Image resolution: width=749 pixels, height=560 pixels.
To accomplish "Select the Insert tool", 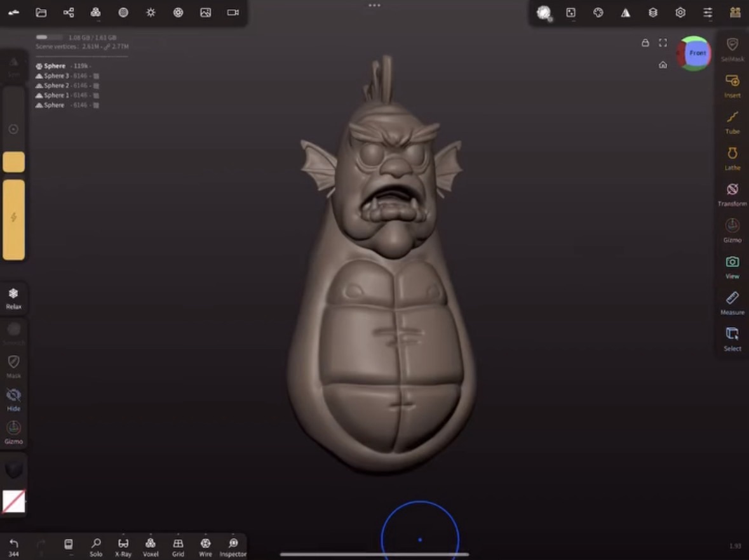I will (x=732, y=84).
